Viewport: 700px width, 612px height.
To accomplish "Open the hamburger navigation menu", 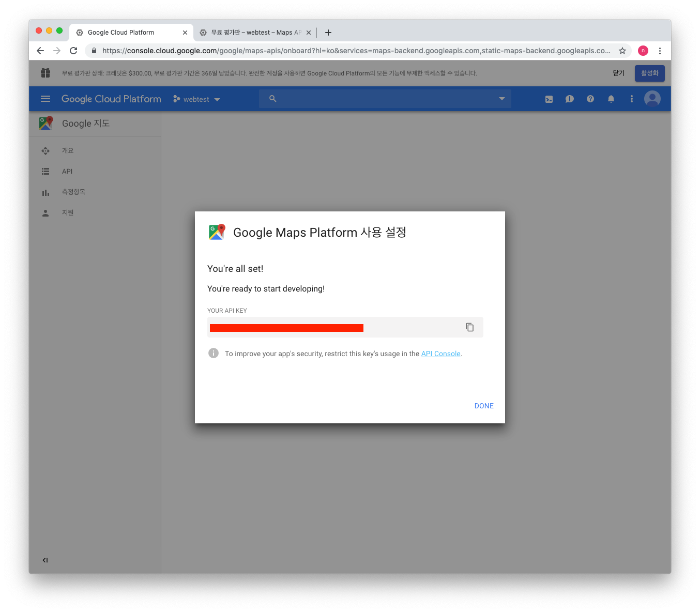I will coord(45,99).
